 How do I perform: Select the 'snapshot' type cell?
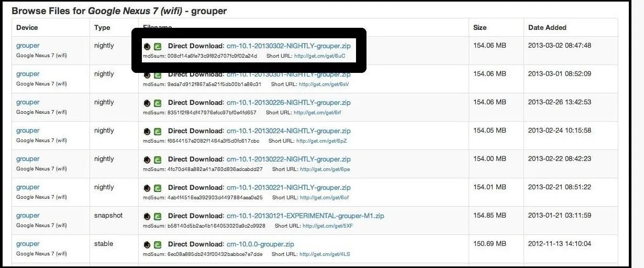[x=108, y=216]
